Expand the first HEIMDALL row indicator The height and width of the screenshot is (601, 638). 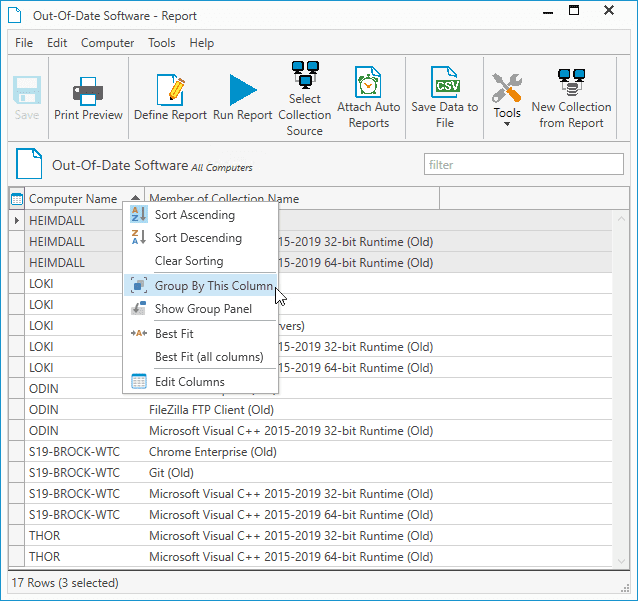point(17,221)
